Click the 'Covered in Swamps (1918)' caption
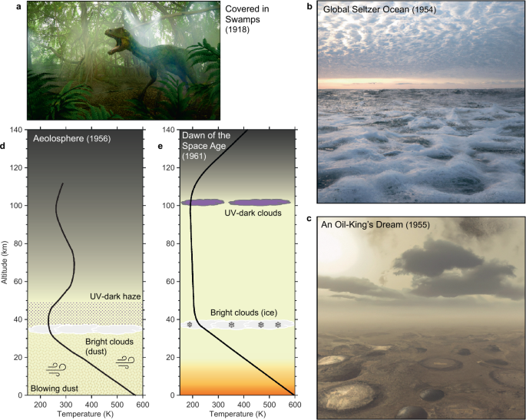This screenshot has width=526, height=420. [x=247, y=19]
